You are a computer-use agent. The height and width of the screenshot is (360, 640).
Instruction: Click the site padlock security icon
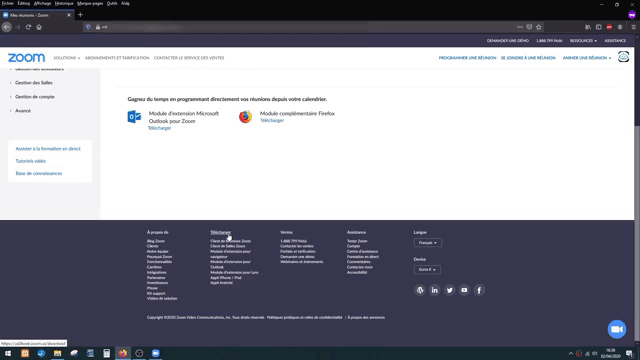coord(98,27)
